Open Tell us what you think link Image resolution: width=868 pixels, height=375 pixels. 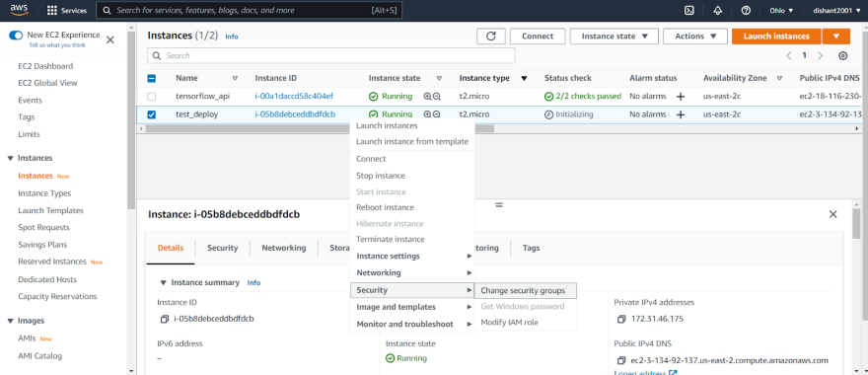57,45
